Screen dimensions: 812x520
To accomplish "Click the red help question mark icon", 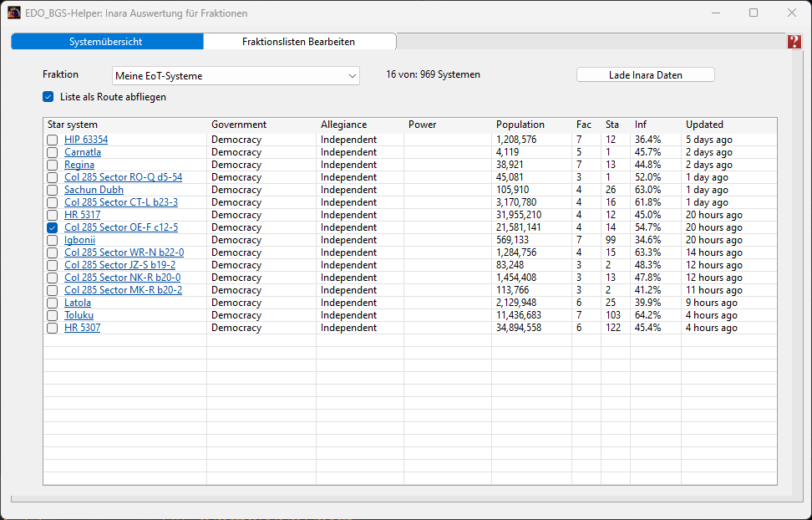I will [x=794, y=42].
